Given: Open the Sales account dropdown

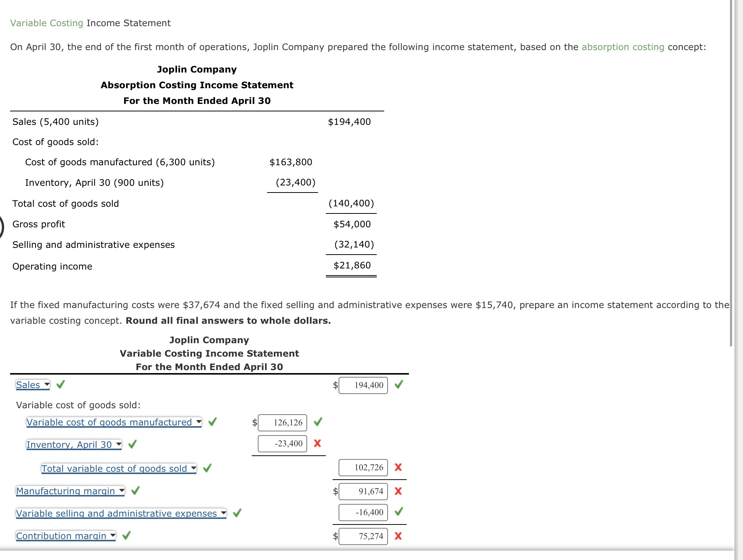Looking at the screenshot, I should tap(33, 385).
